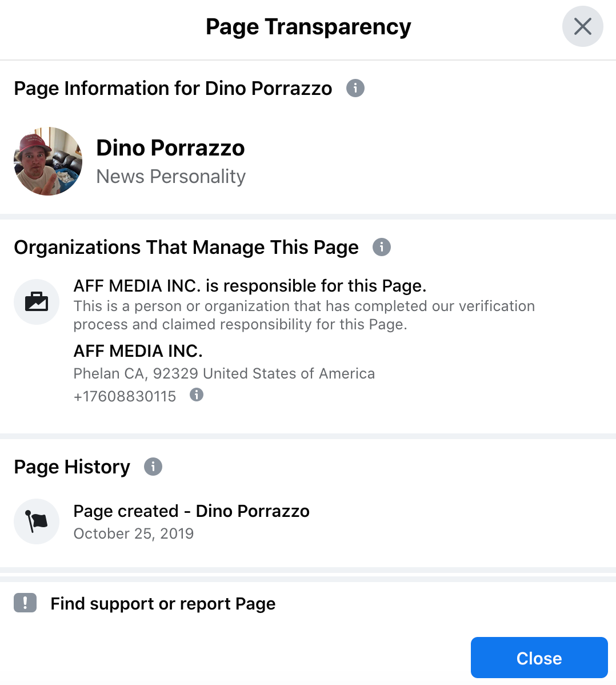The height and width of the screenshot is (685, 616).
Task: Click the News Personality category label
Action: tap(170, 177)
